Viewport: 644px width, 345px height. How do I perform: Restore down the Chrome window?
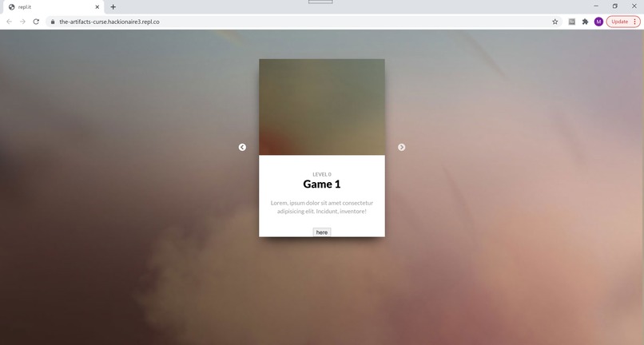tap(615, 6)
